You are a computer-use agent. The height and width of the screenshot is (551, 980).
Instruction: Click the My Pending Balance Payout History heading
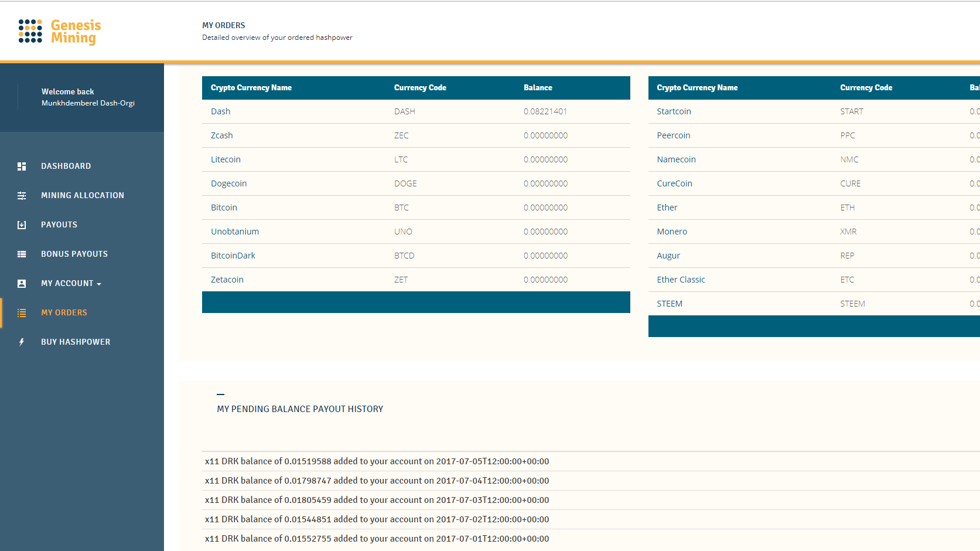pos(300,409)
